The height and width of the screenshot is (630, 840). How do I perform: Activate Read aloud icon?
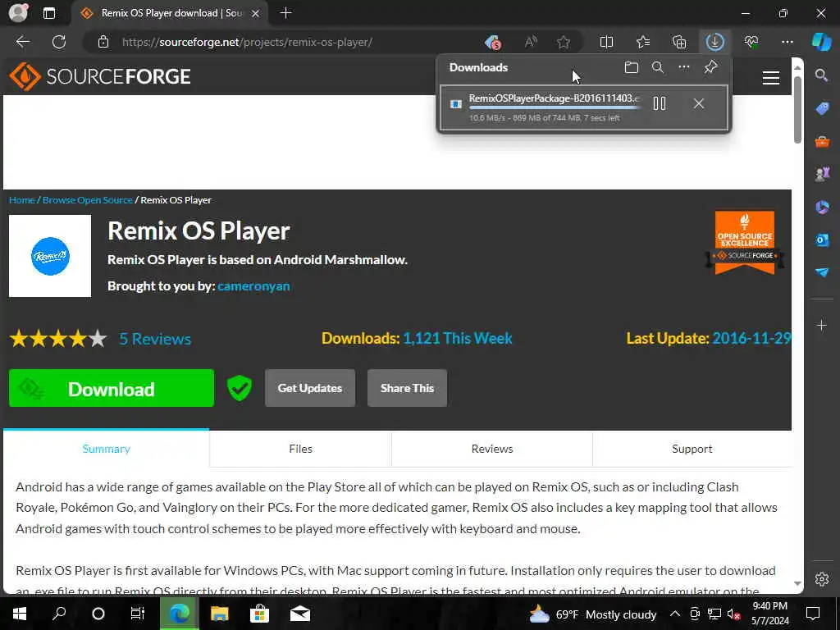click(531, 42)
